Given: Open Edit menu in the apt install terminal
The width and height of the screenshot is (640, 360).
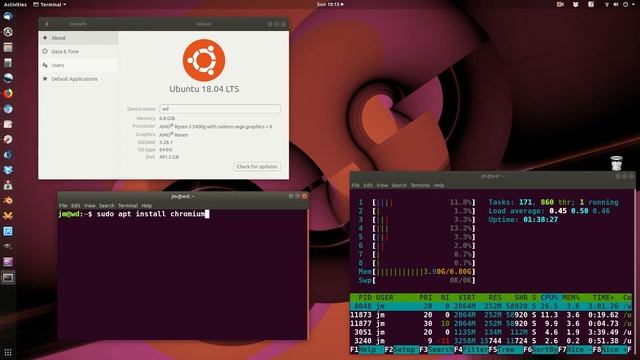Looking at the screenshot, I should click(76, 206).
